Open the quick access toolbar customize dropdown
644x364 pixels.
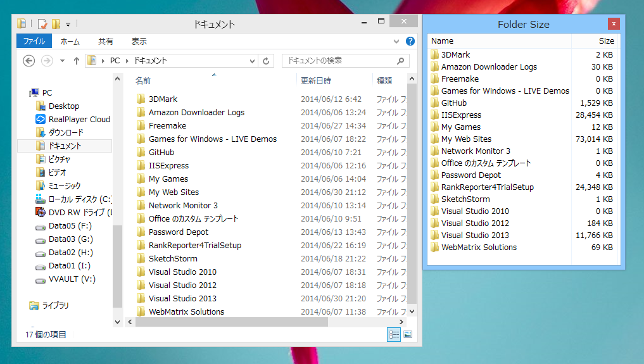68,24
